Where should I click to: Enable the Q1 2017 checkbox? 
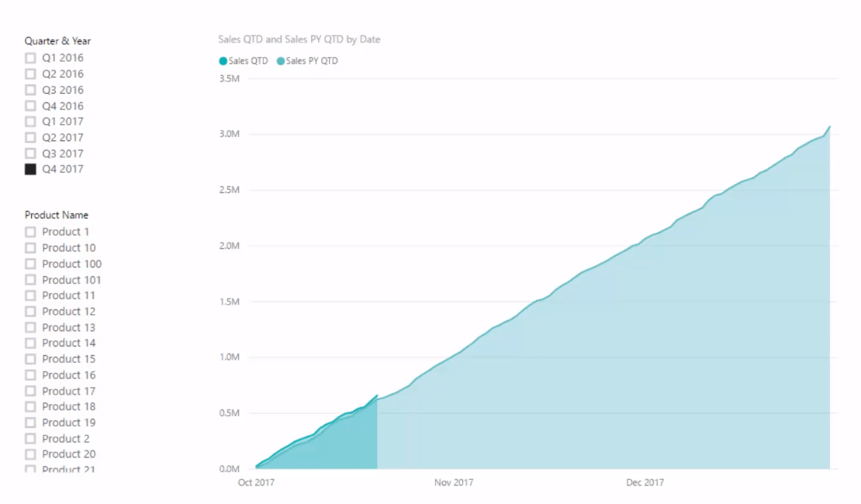[30, 121]
